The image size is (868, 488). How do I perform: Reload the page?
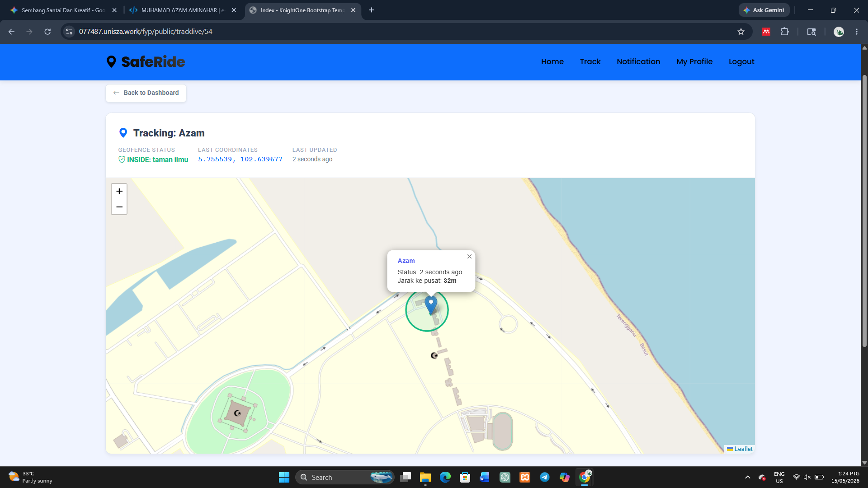[x=47, y=32]
